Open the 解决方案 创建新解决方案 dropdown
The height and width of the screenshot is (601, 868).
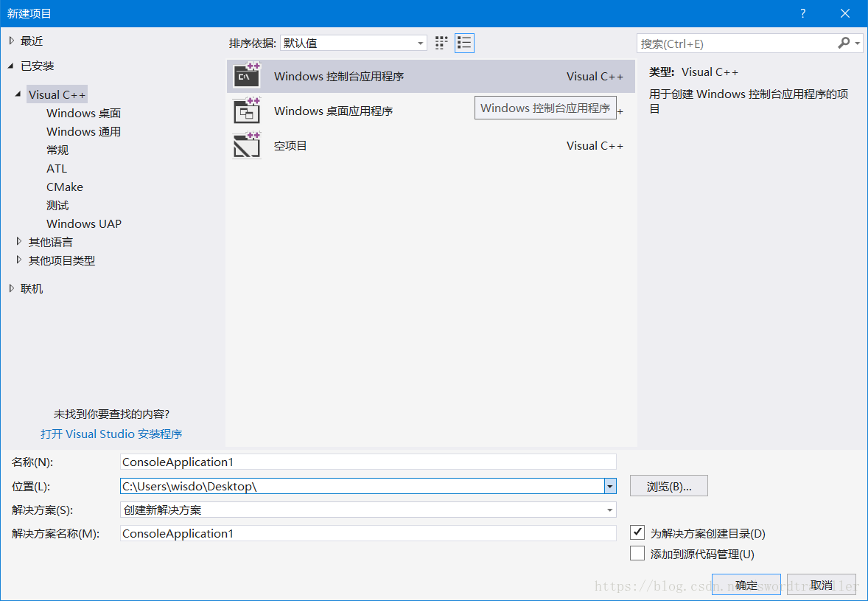click(x=368, y=510)
